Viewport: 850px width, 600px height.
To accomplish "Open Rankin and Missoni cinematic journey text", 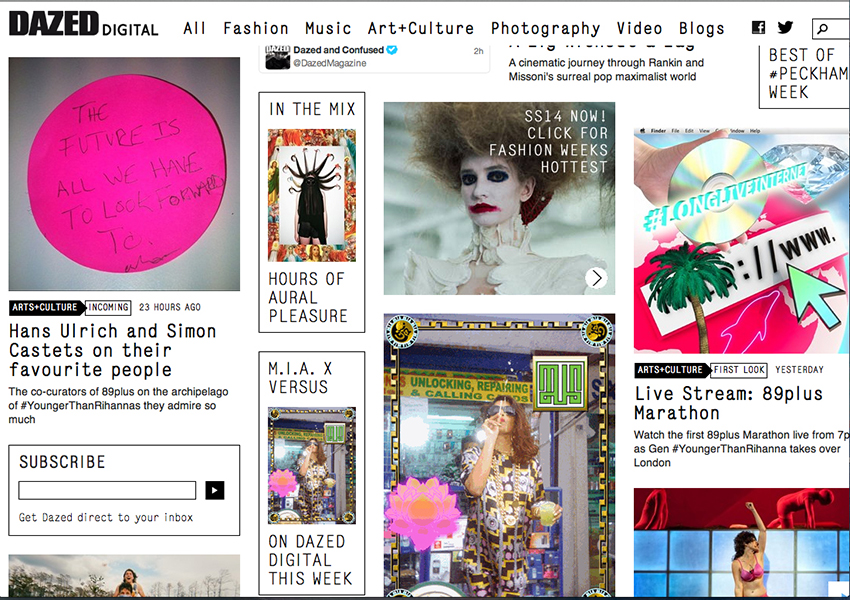I will pyautogui.click(x=606, y=69).
